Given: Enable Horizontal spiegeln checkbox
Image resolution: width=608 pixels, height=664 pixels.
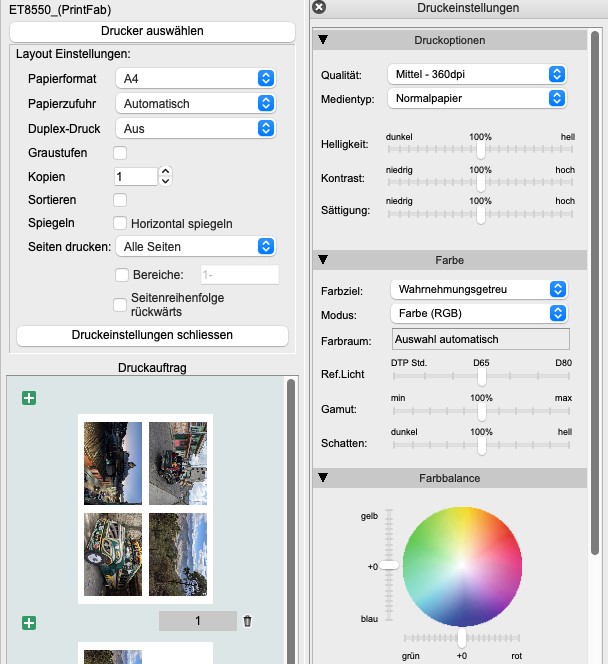Looking at the screenshot, I should pos(120,223).
